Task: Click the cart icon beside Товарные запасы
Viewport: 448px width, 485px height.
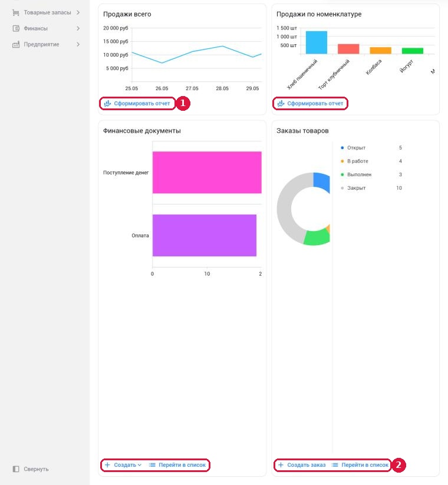Action: point(16,12)
